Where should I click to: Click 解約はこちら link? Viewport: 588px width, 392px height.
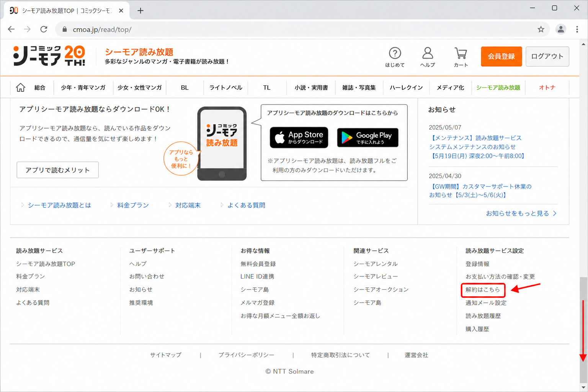483,290
